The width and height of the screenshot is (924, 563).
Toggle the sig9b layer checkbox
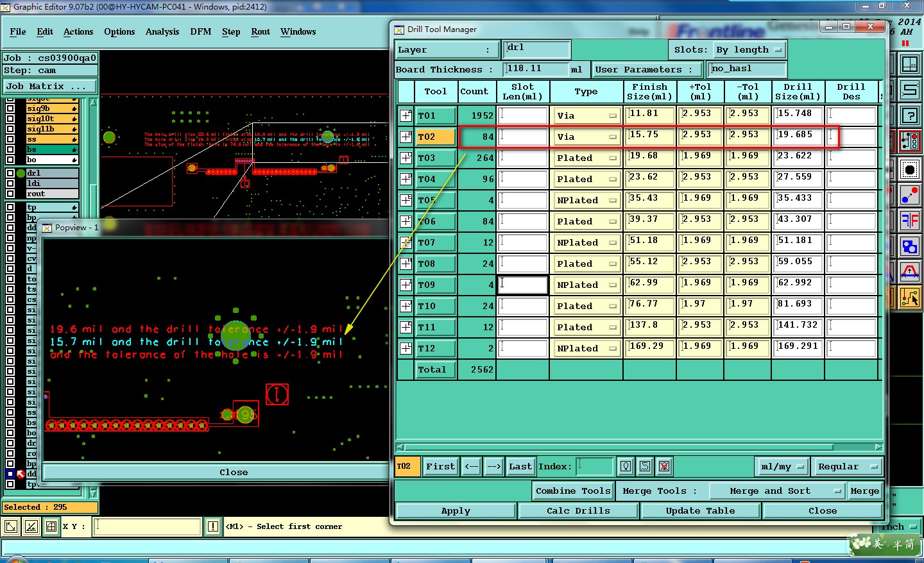point(10,108)
